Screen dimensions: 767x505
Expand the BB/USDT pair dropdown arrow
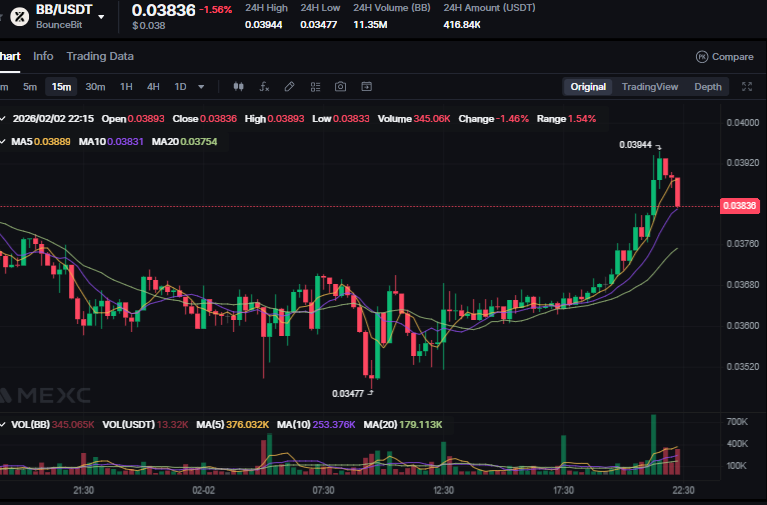101,17
